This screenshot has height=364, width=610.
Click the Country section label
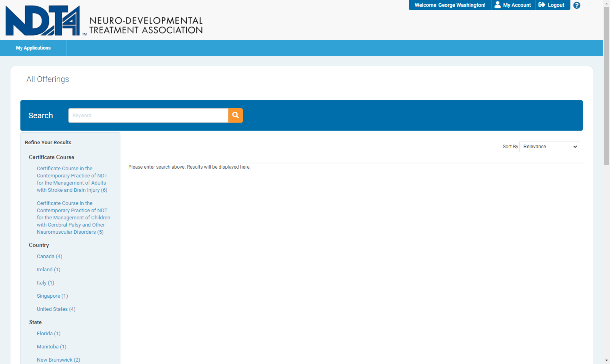point(39,245)
